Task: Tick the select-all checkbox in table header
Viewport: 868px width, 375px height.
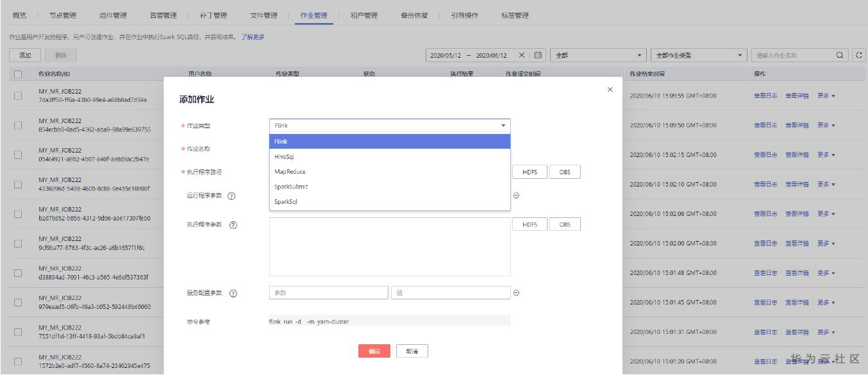Action: click(18, 74)
